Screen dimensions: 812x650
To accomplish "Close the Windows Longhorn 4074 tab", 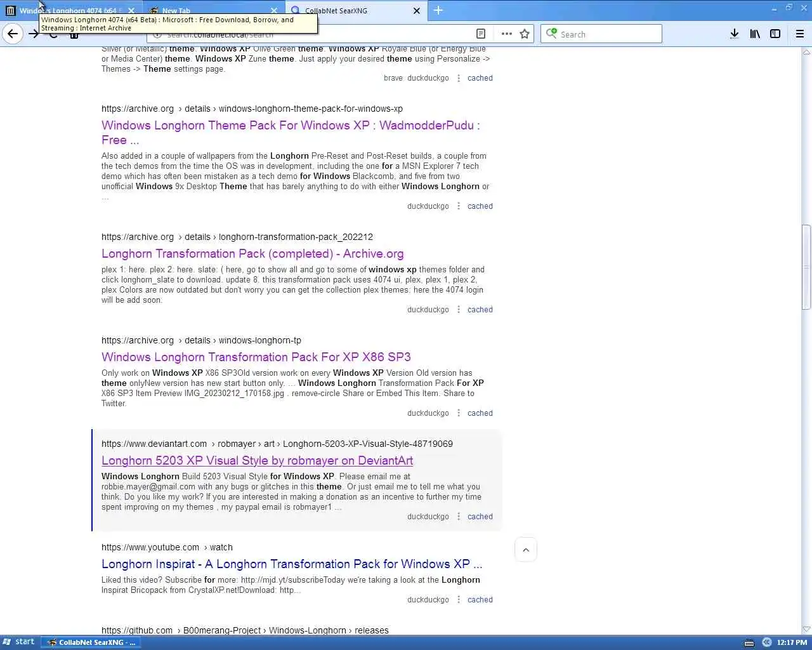I will point(131,10).
